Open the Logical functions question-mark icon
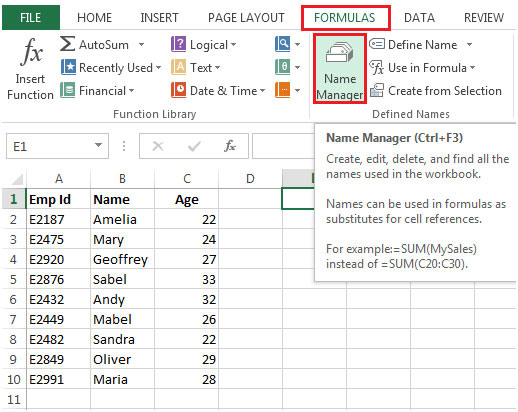Screen dimensions: 518x412 coord(178,44)
